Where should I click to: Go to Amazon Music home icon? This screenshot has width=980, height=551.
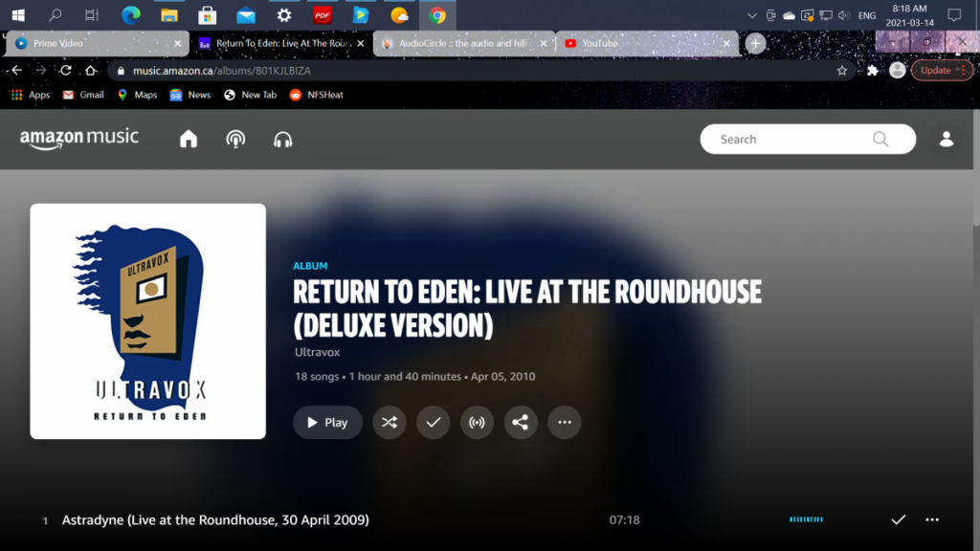click(189, 139)
